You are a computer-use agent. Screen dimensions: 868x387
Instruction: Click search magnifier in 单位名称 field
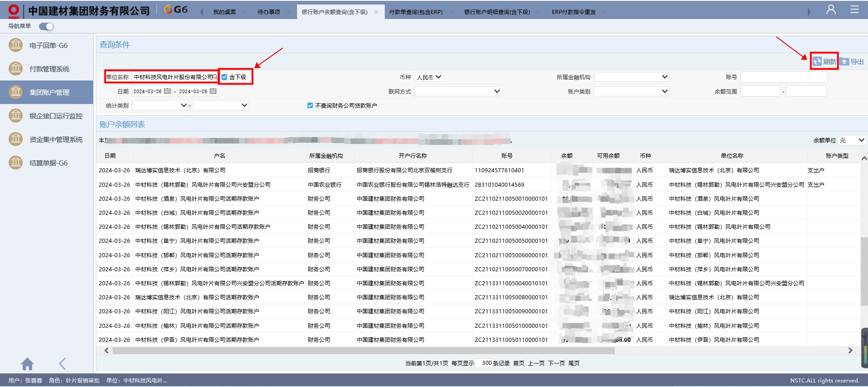click(215, 77)
